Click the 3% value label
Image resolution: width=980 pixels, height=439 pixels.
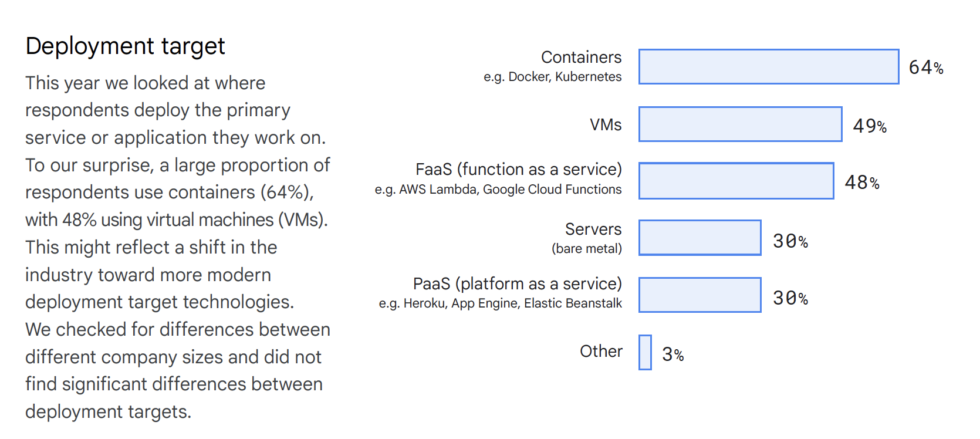click(673, 354)
